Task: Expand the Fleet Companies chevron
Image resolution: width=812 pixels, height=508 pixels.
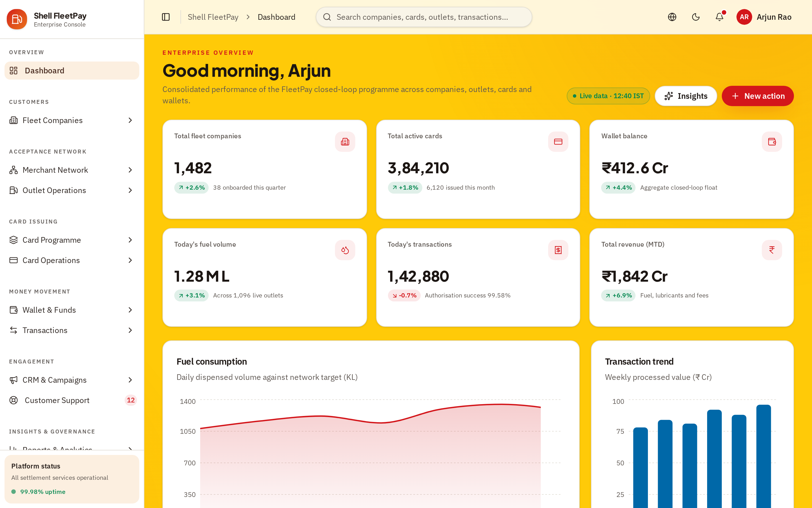Action: pos(130,120)
